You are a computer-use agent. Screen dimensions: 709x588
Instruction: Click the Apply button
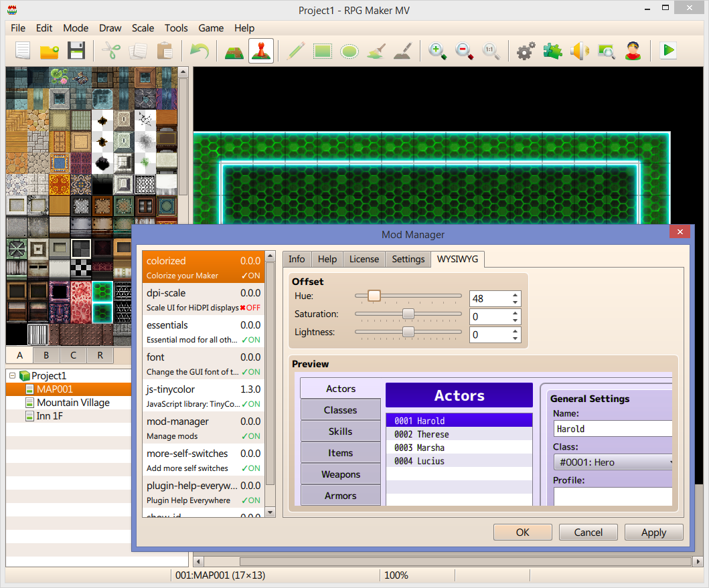(654, 532)
